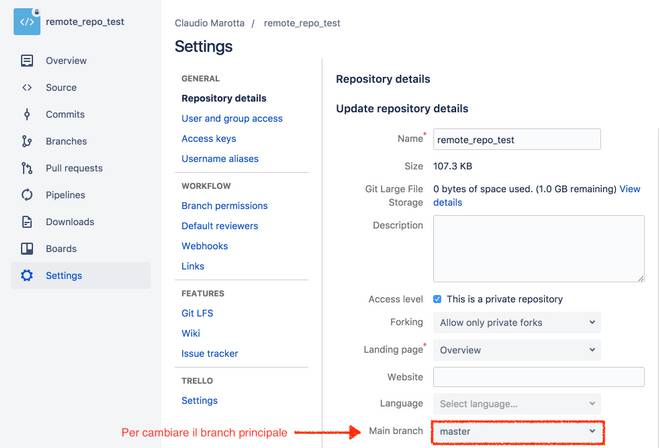Select Webhooks in settings menu
This screenshot has height=448, width=660.
[204, 246]
